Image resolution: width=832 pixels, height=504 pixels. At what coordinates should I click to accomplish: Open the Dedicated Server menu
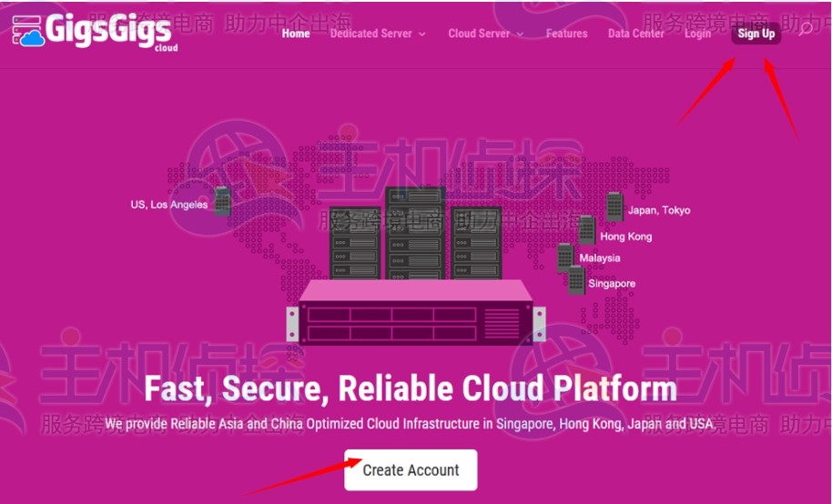point(370,34)
